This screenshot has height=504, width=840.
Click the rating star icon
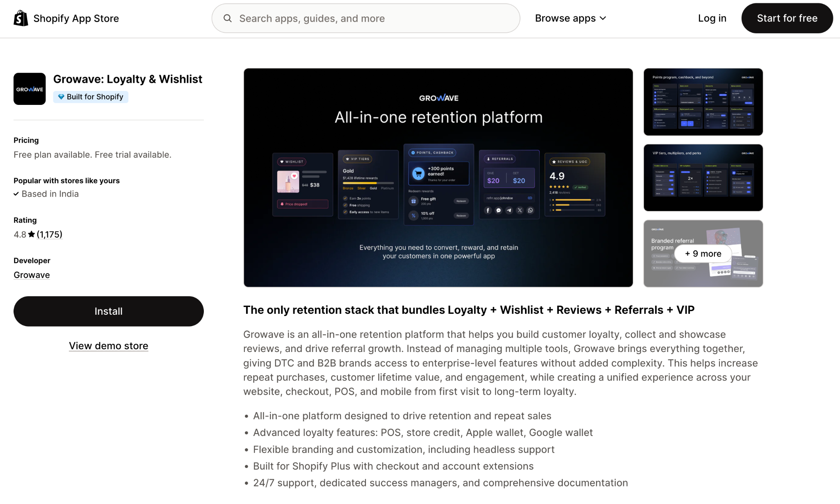tap(32, 234)
